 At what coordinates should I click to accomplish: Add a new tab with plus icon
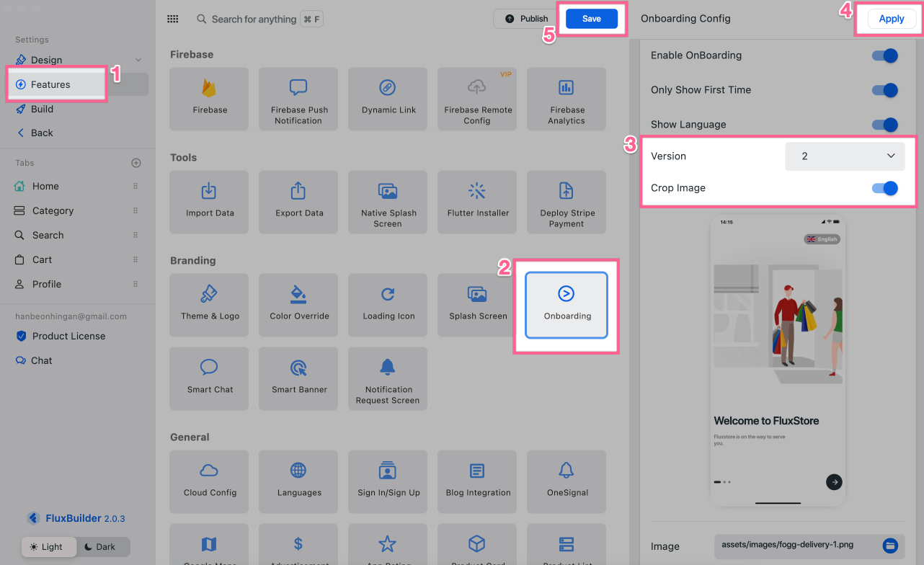[x=136, y=163]
